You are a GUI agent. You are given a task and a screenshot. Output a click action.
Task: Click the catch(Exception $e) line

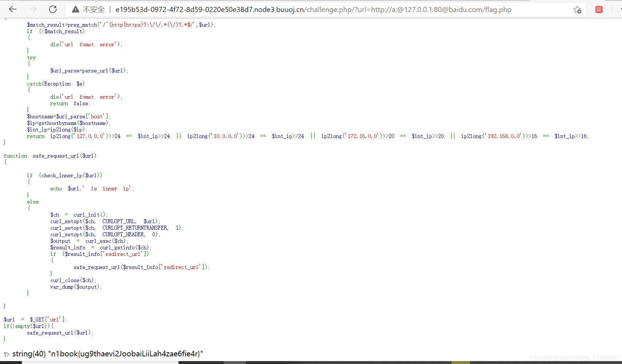[x=56, y=84]
